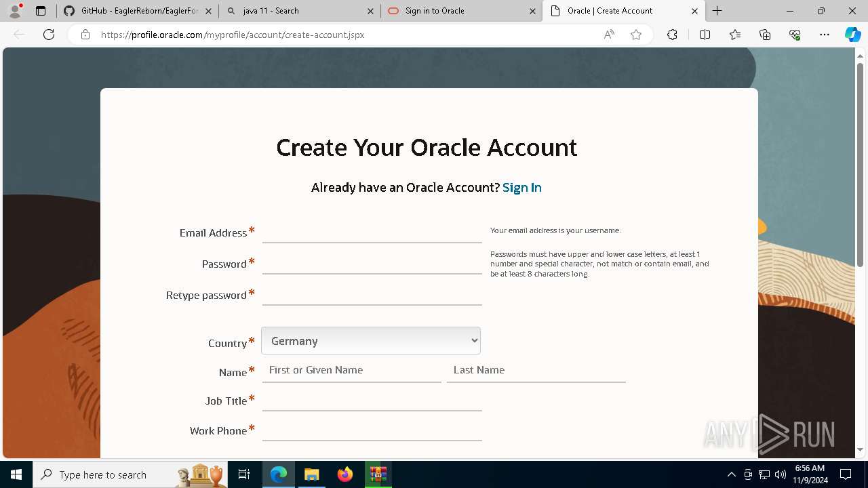Open the Country dropdown showing Germany
Screen dimensions: 868x488
[371, 341]
